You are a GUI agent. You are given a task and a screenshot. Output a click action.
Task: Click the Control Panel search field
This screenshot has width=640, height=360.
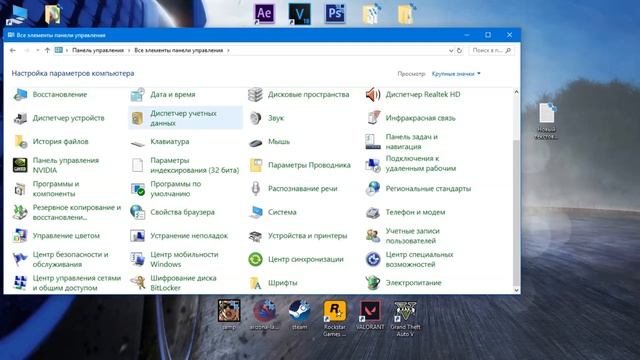click(491, 51)
